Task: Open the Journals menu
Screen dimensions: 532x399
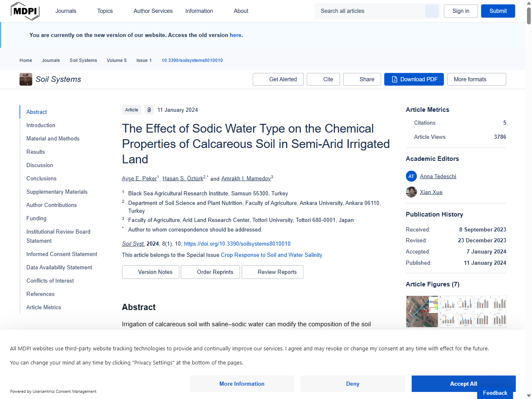Action: (x=66, y=11)
